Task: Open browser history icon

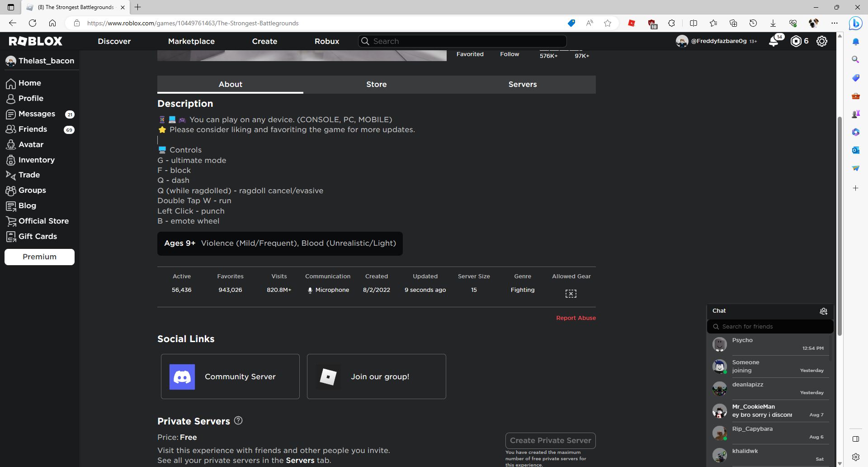Action: click(753, 23)
